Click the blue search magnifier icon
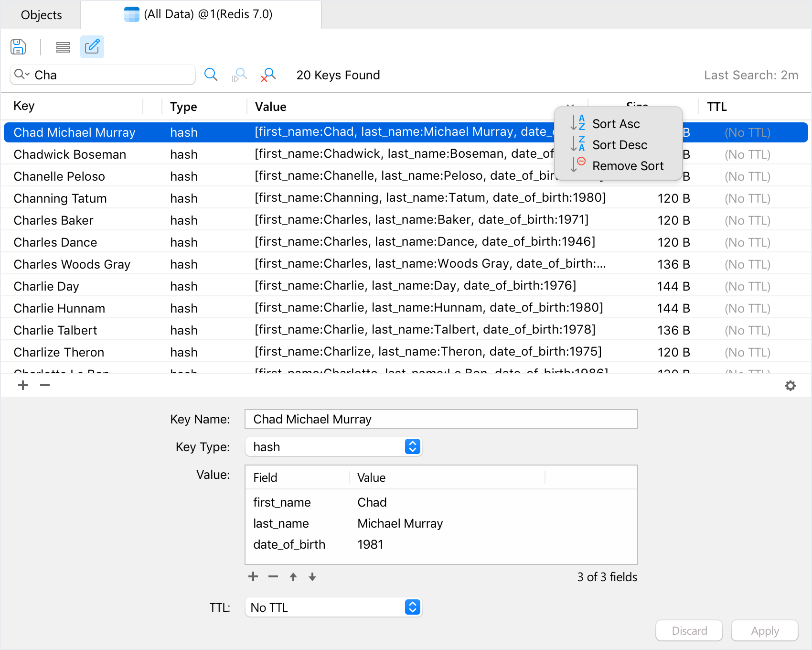The height and width of the screenshot is (650, 812). (x=211, y=75)
